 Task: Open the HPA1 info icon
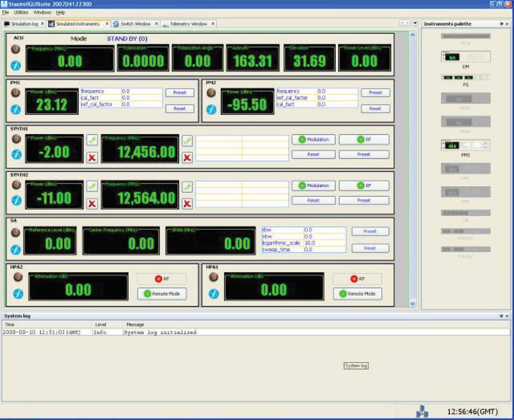tap(214, 294)
